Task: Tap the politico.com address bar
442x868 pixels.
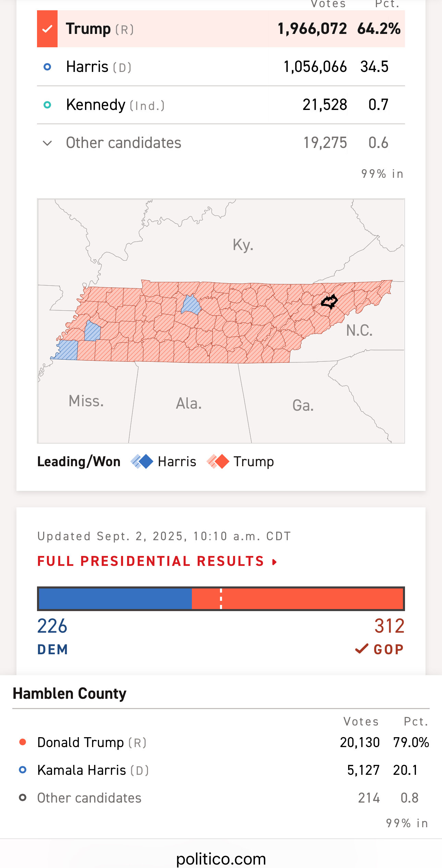Action: 221,859
